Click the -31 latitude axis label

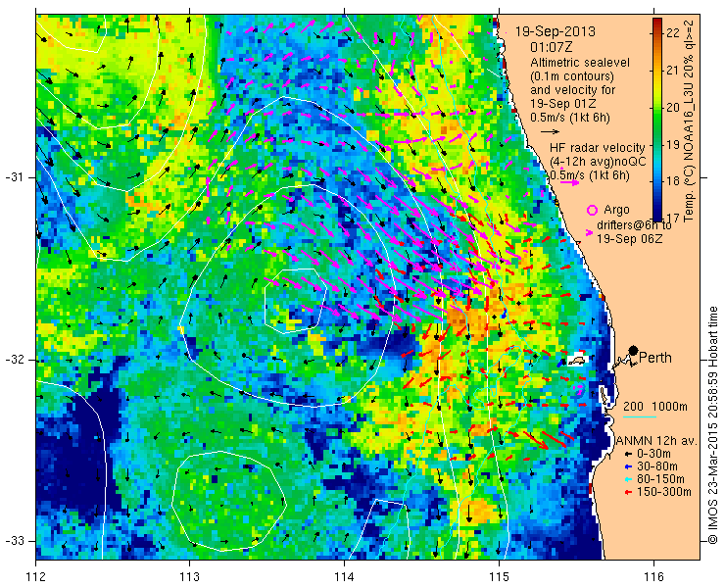tap(17, 177)
